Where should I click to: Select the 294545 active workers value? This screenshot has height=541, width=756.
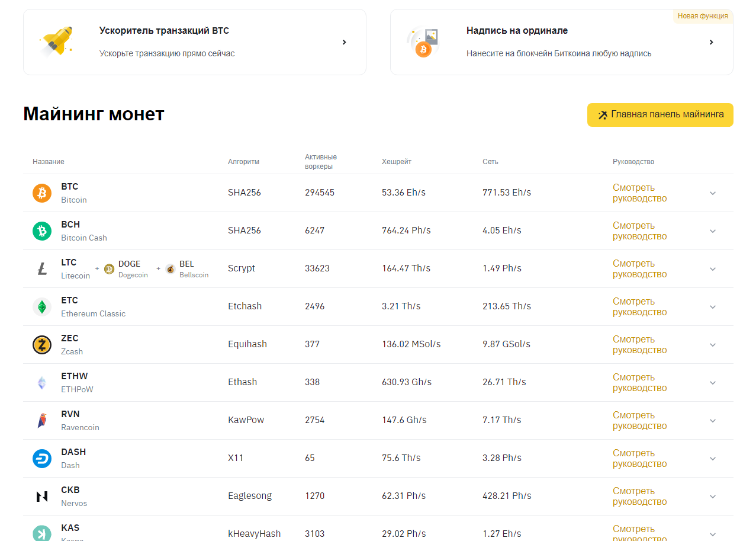pos(320,193)
